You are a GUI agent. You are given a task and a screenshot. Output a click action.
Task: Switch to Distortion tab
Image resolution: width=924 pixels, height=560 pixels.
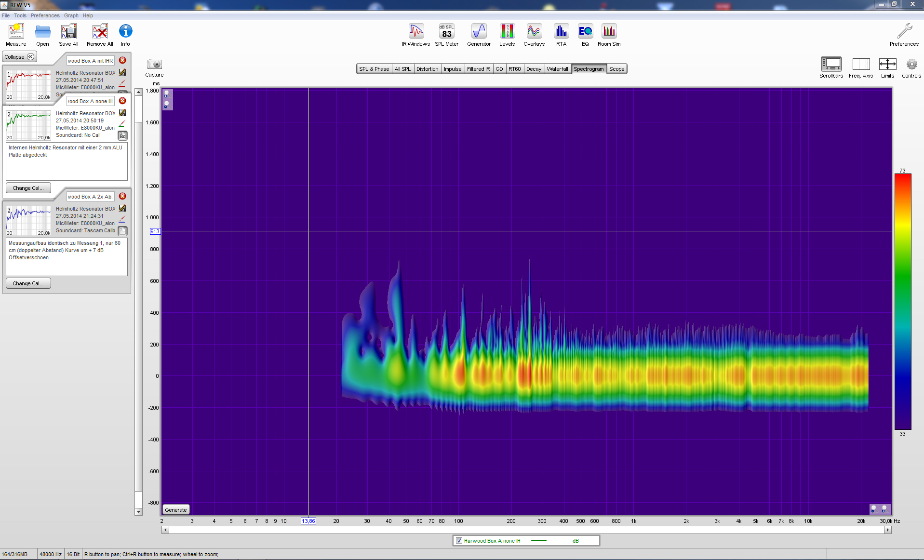428,69
